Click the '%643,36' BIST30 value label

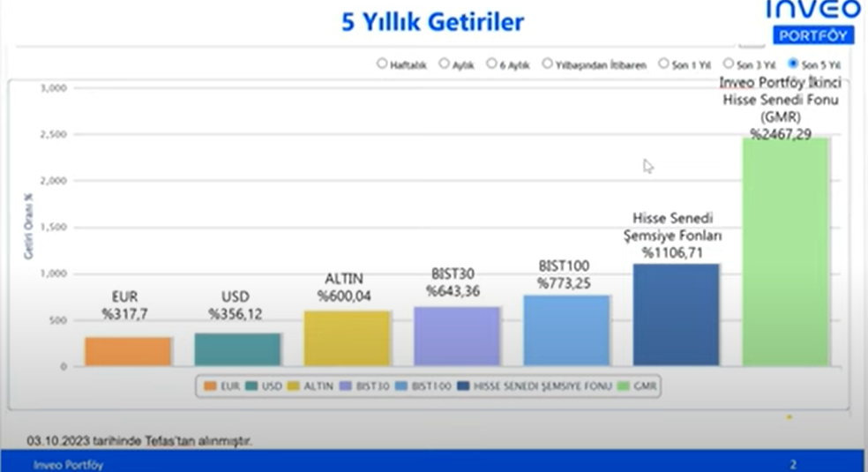click(453, 291)
